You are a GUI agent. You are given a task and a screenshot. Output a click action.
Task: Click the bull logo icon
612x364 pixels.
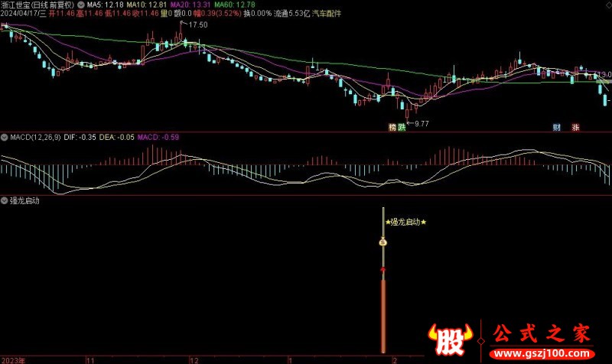pos(448,338)
